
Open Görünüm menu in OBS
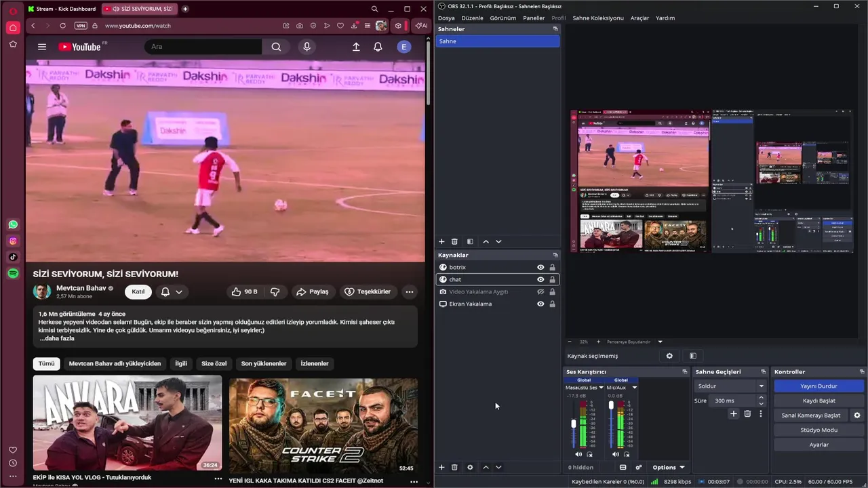pyautogui.click(x=503, y=18)
